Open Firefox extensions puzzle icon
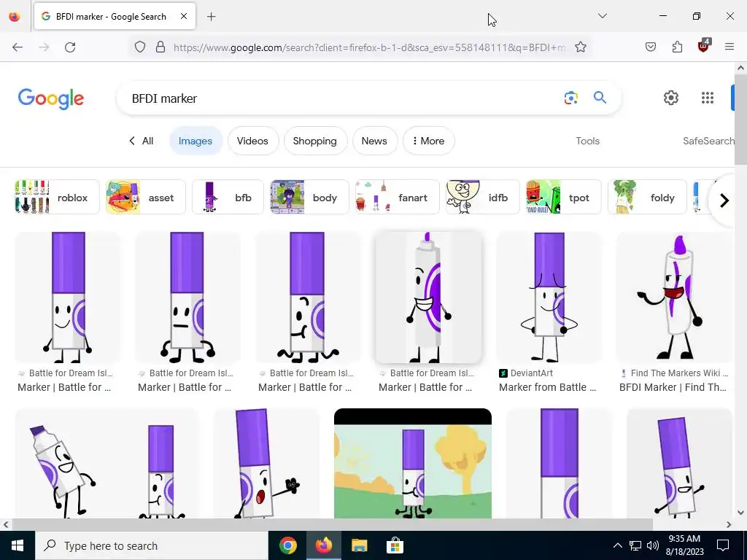The height and width of the screenshot is (560, 747). point(677,47)
